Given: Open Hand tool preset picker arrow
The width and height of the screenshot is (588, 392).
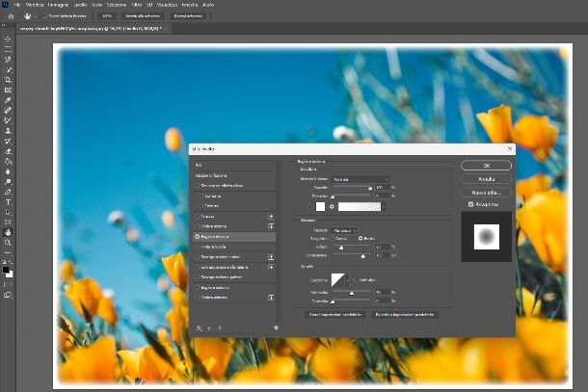Looking at the screenshot, I should 35,16.
